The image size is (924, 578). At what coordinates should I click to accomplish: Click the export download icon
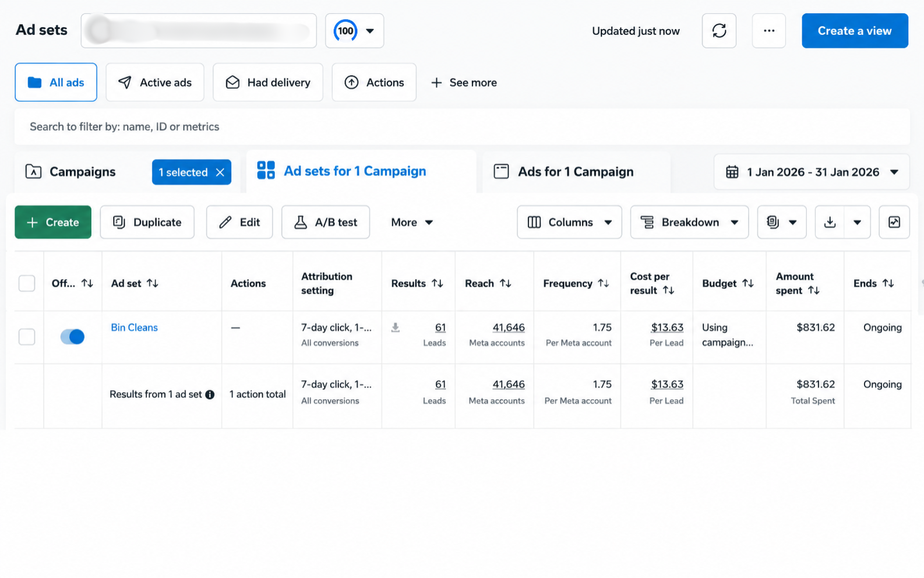[830, 222]
